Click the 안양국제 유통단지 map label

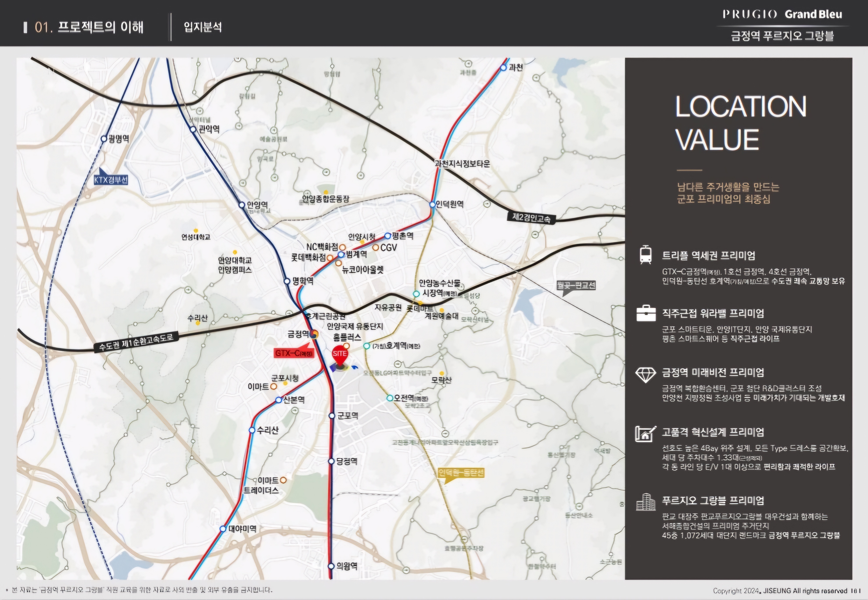pyautogui.click(x=355, y=326)
